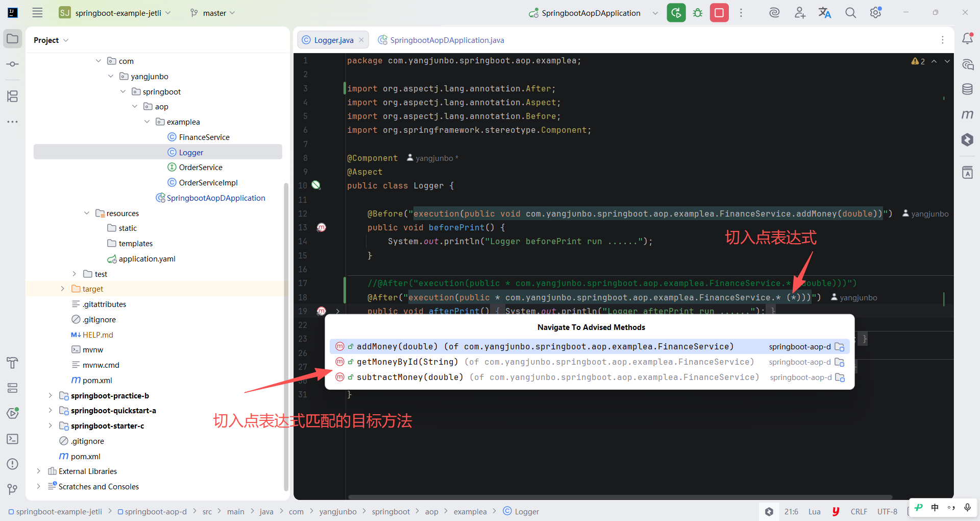Open the Notifications bell icon
The image size is (980, 521).
967,39
